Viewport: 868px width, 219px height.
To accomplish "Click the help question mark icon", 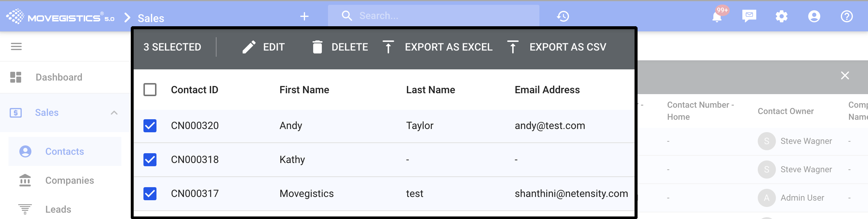I will pos(847,16).
